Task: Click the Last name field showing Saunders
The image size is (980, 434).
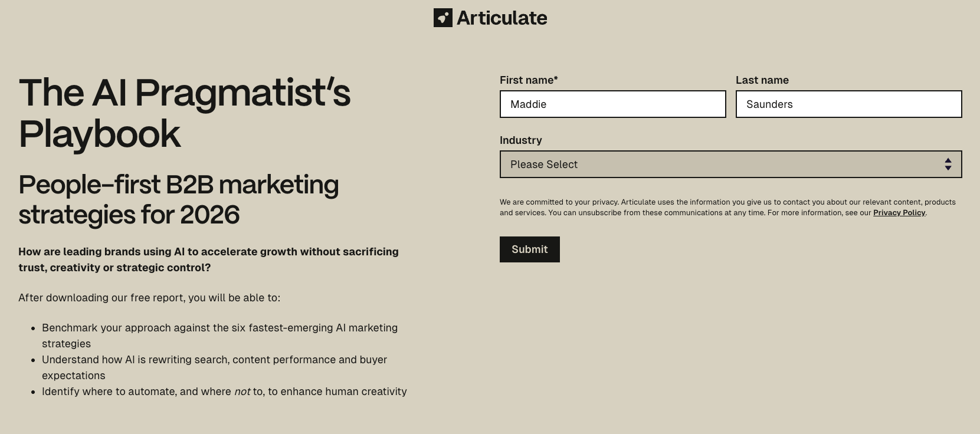Action: coord(848,104)
